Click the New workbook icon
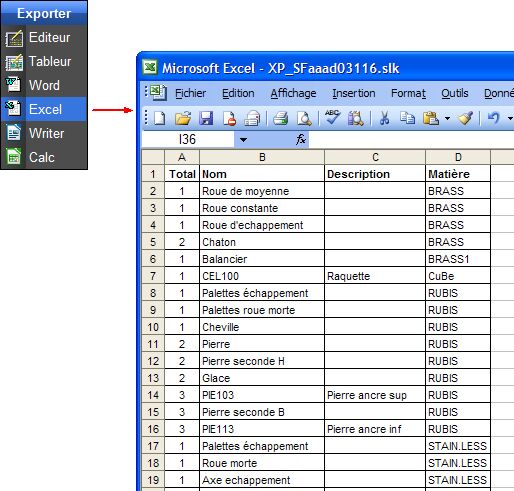The height and width of the screenshot is (491, 514). point(160,118)
